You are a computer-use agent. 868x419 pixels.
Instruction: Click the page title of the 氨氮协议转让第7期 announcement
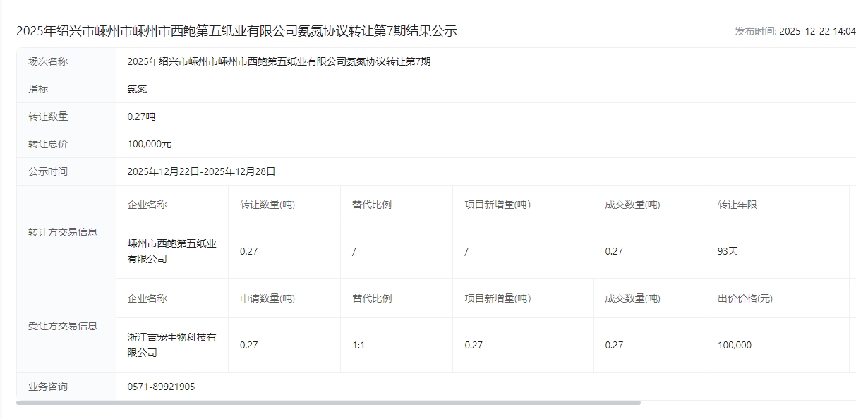click(x=236, y=31)
